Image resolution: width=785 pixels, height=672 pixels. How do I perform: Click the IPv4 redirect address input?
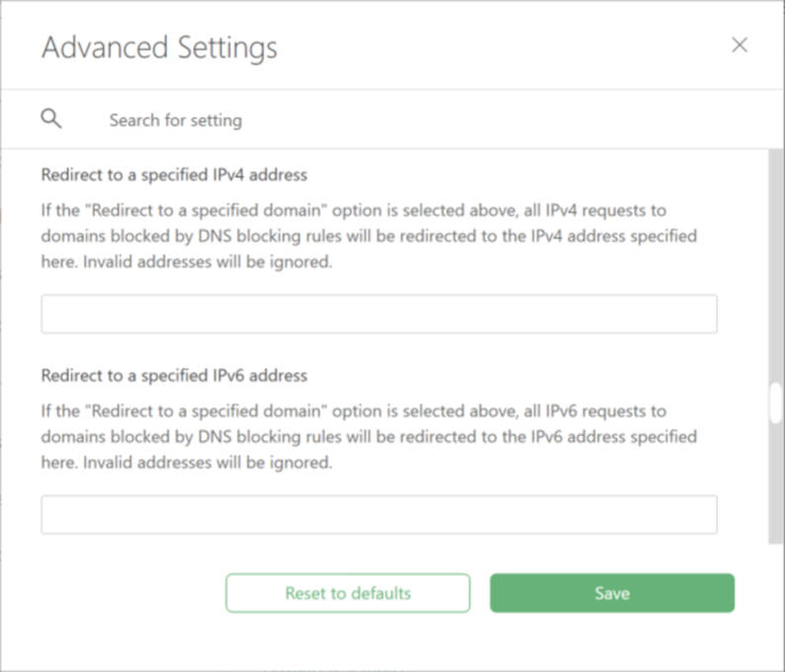point(379,314)
